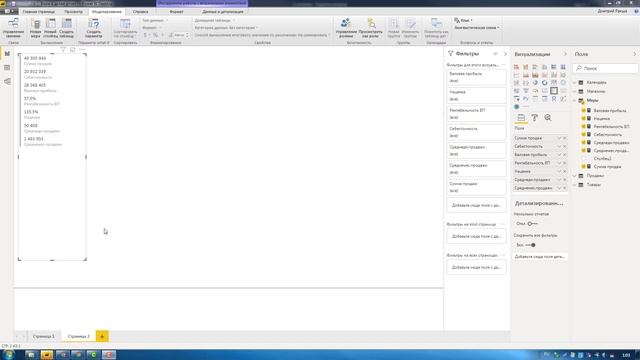Remove Себестоимость from the field well
Screen dimensions: 640x360
[x=564, y=147]
